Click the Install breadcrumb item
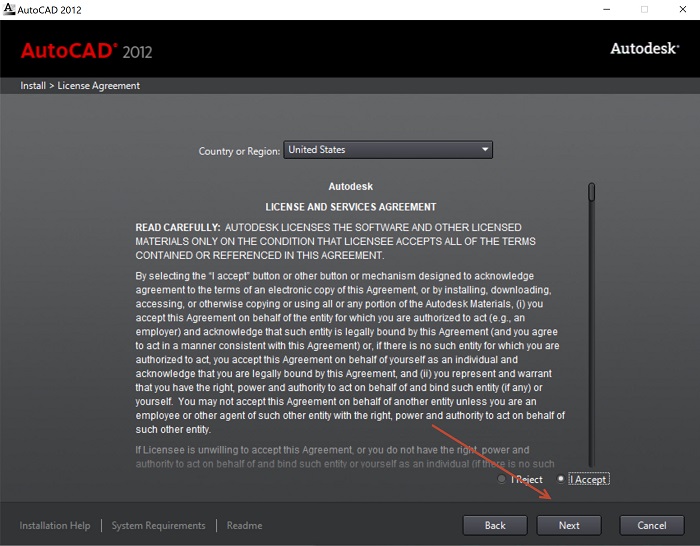The image size is (700, 546). pos(33,86)
